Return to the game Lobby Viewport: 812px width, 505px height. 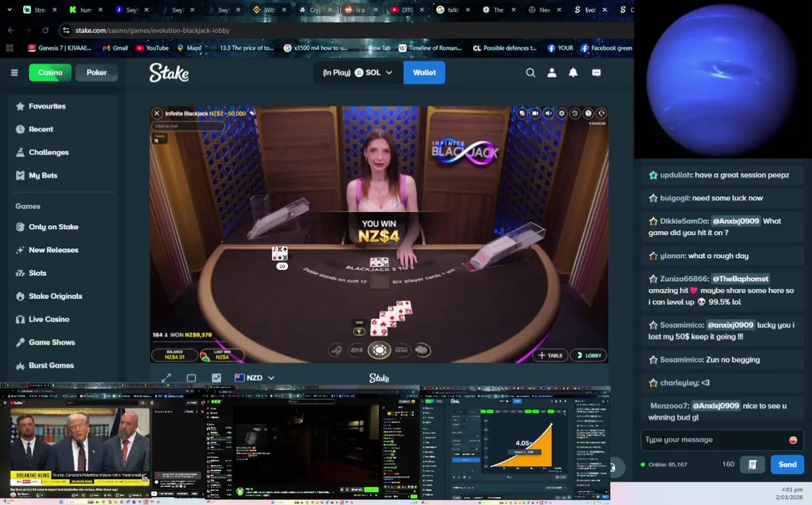[588, 356]
